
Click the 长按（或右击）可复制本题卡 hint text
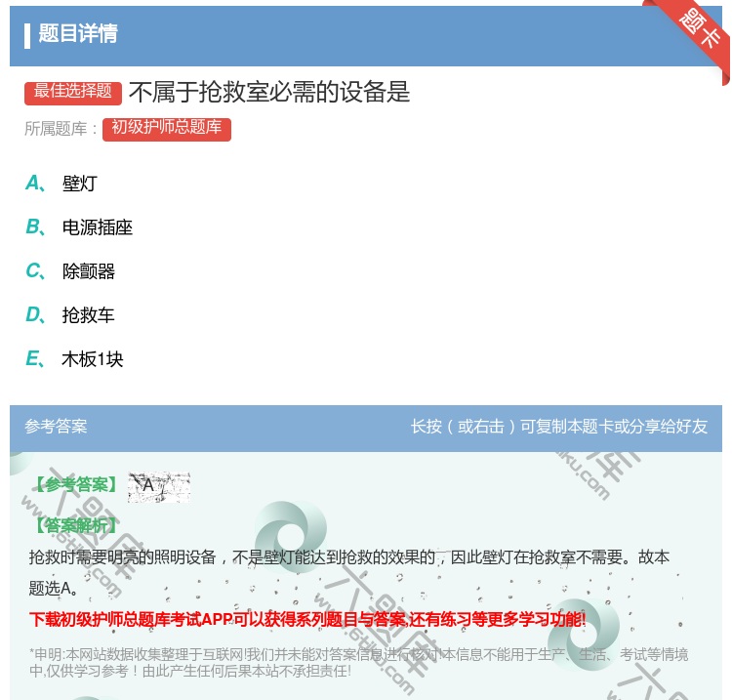pos(559,427)
